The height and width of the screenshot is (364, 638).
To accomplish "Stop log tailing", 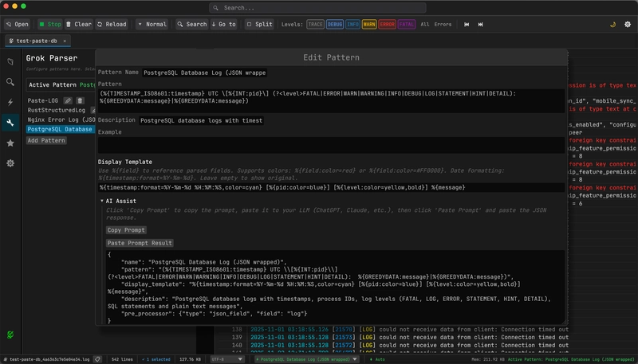I will click(50, 25).
